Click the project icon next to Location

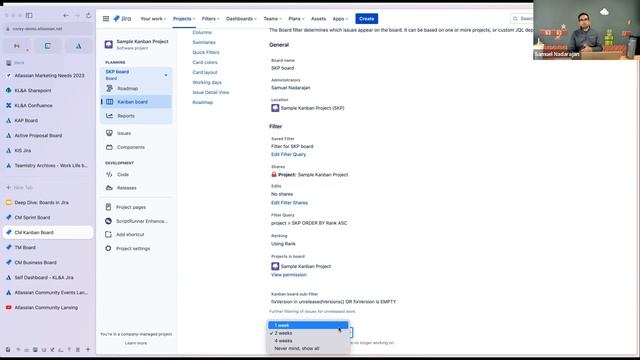[275, 108]
